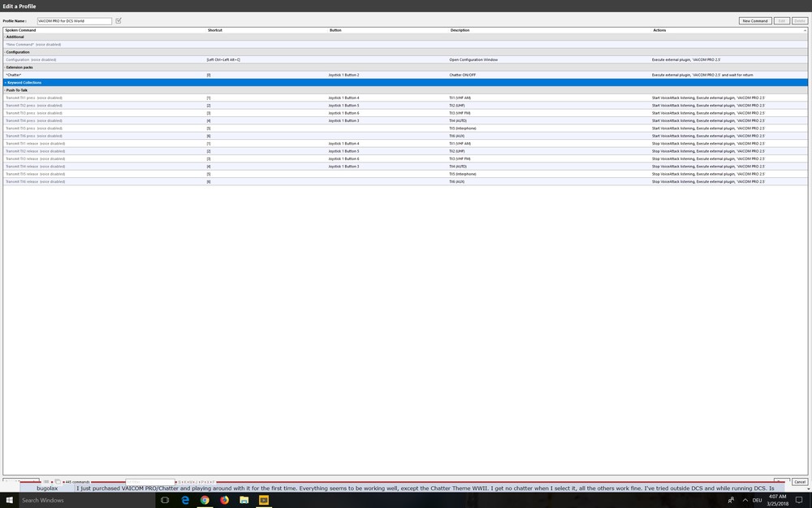Open Firefox from the taskbar
Screen dimensions: 812x508
point(224,500)
